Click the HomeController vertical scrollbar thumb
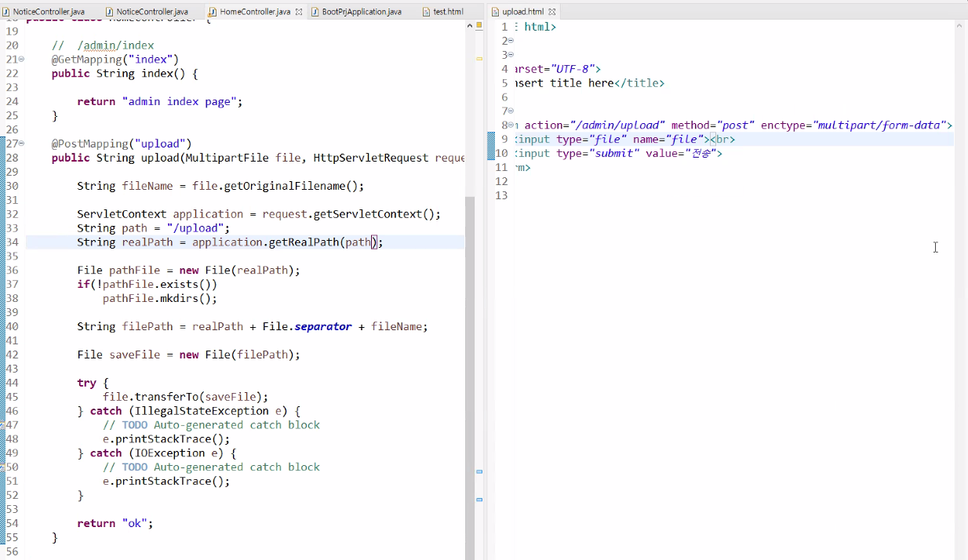 [470, 376]
